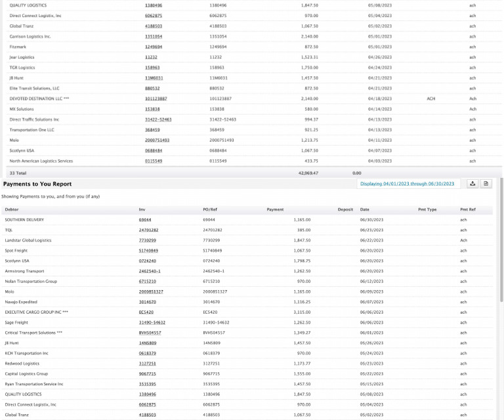The width and height of the screenshot is (504, 420).
Task: Open invoice link 2462540-1 for Armstrong Transport
Action: click(150, 271)
